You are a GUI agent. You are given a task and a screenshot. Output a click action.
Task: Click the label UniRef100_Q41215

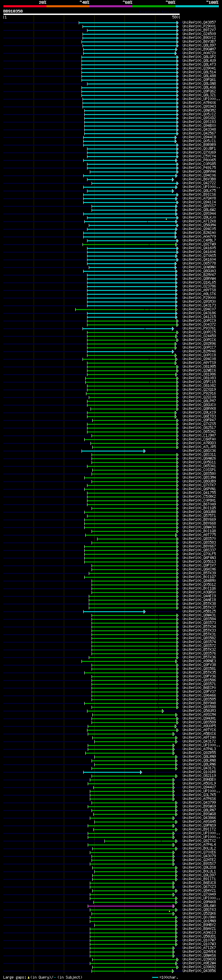(199, 316)
